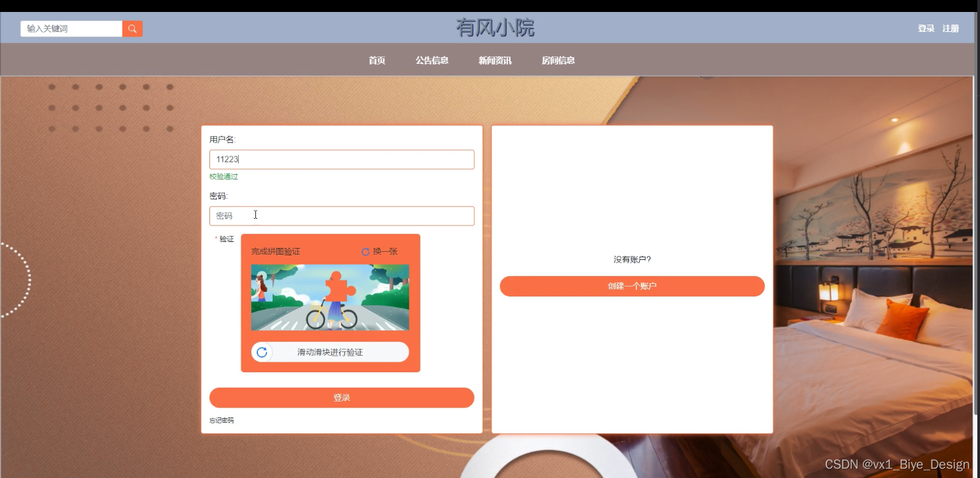This screenshot has width=980, height=478.
Task: Click the 密码 password field
Action: click(x=342, y=216)
